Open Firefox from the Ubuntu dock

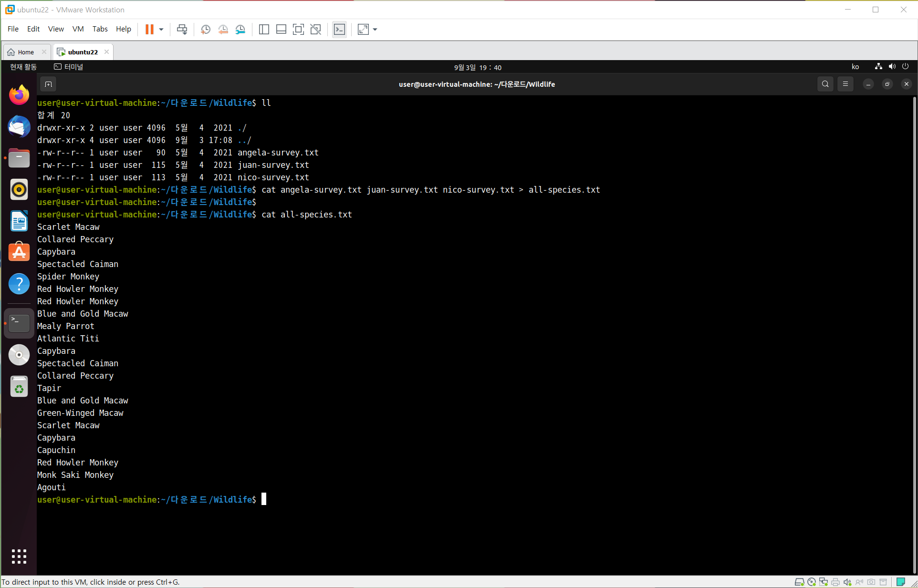click(x=19, y=95)
